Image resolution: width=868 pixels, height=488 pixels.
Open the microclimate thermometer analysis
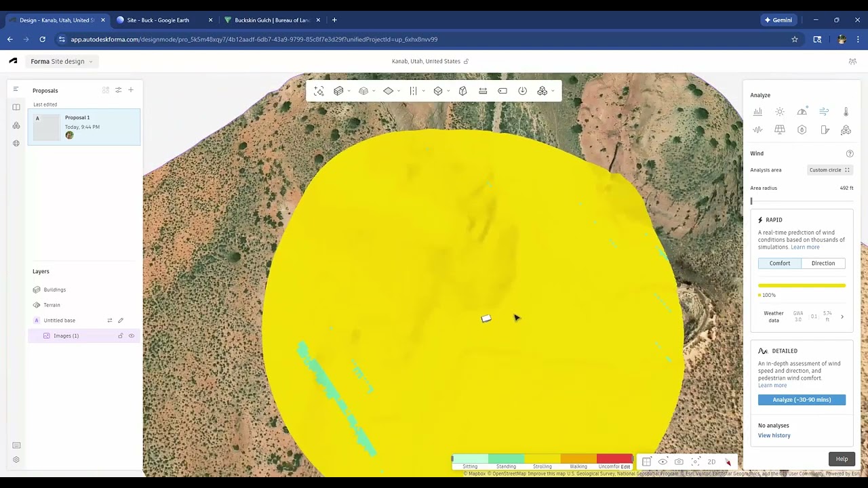pos(846,112)
